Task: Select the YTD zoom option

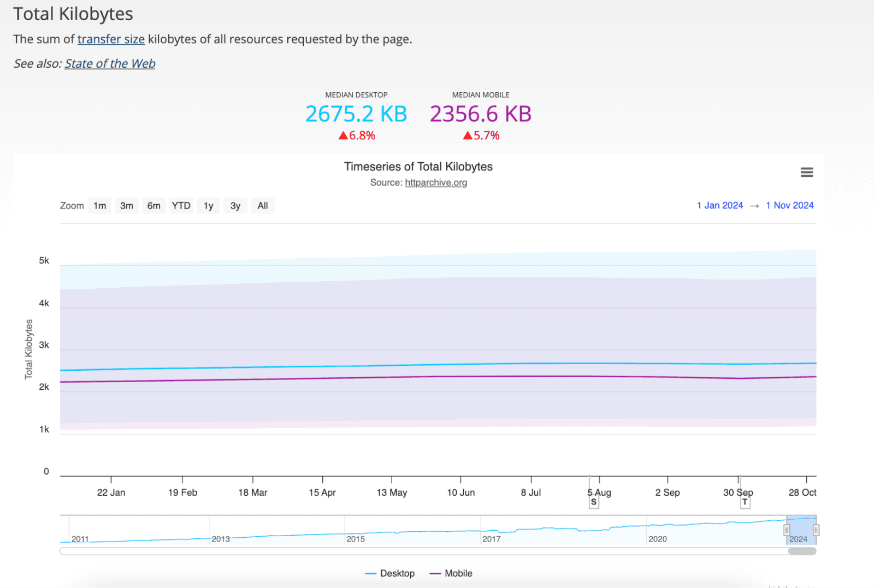Action: click(181, 205)
